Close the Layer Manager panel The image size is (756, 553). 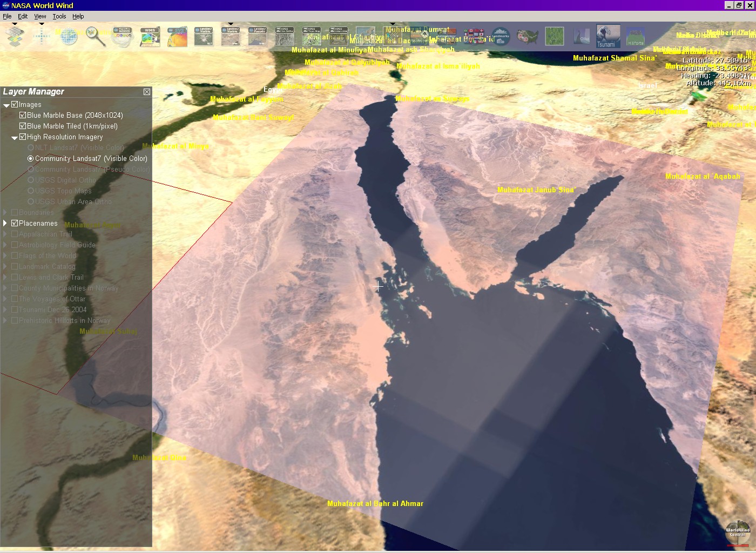[x=147, y=92]
